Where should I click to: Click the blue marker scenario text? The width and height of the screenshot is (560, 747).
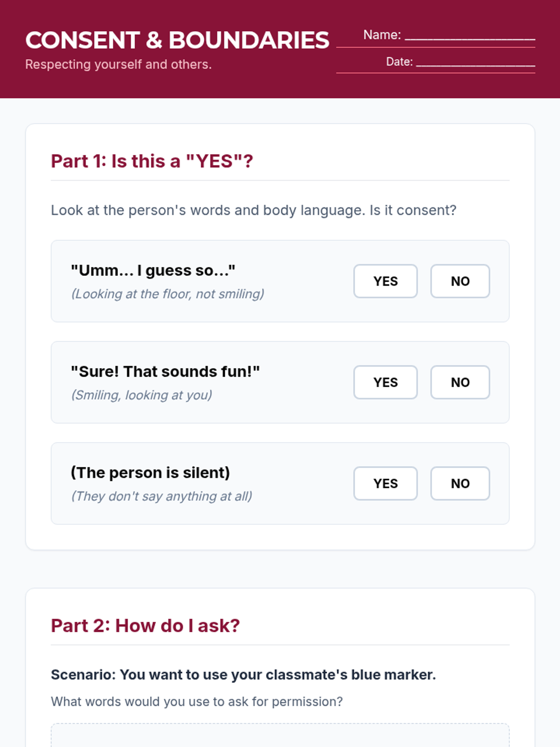pyautogui.click(x=243, y=675)
